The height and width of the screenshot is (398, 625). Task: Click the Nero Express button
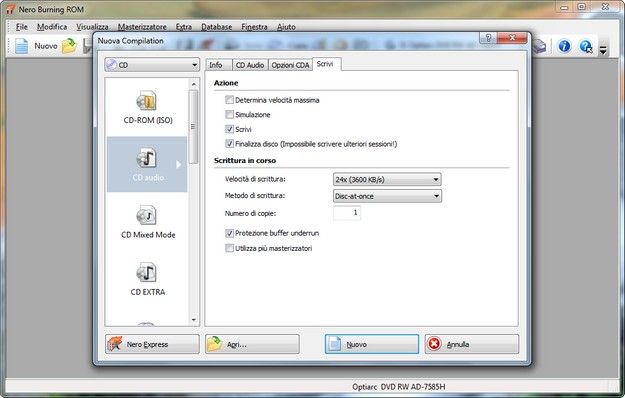click(x=152, y=344)
